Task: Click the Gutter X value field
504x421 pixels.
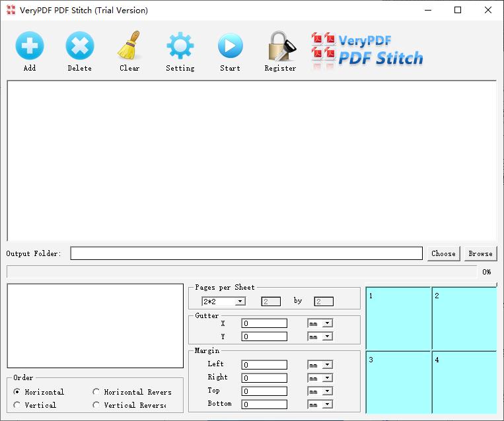Action: tap(264, 323)
